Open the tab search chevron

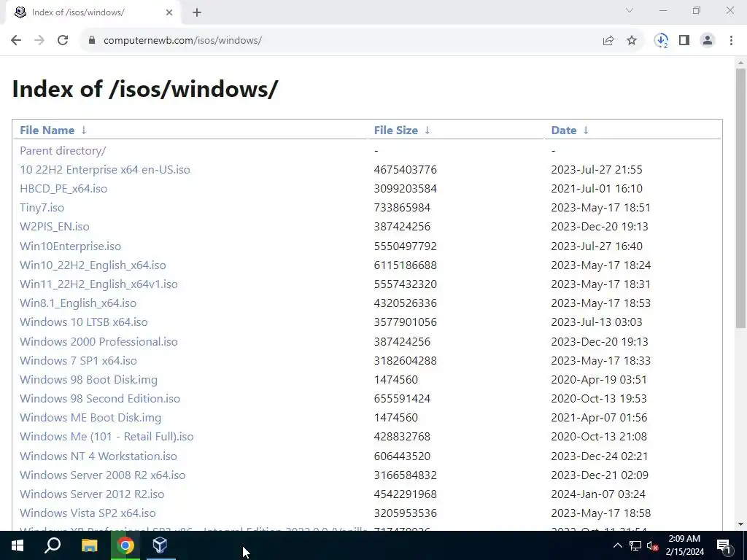(630, 10)
